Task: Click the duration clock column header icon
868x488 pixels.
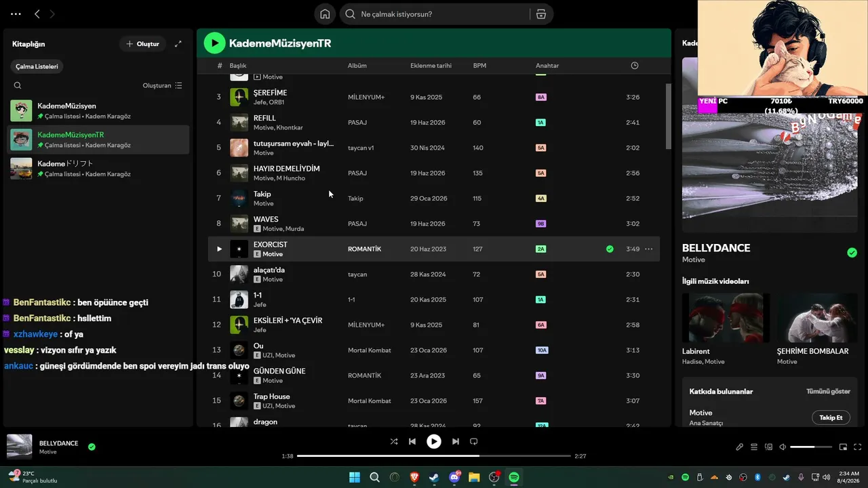Action: [x=635, y=66]
